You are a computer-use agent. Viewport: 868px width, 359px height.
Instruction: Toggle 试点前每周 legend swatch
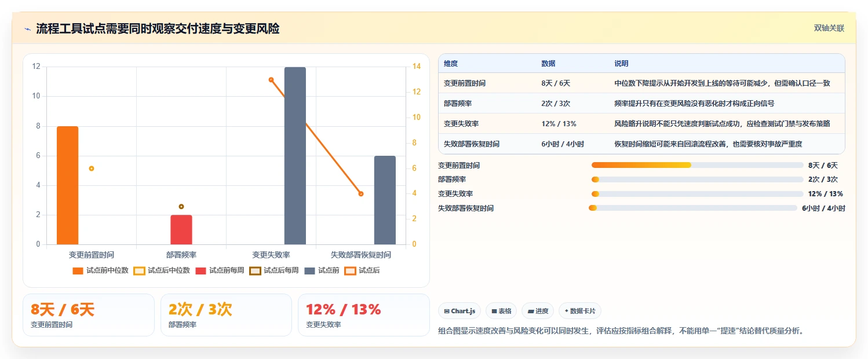point(201,270)
